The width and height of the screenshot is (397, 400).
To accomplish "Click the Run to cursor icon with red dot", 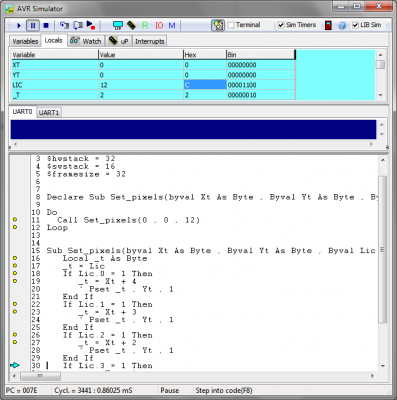I will point(91,25).
